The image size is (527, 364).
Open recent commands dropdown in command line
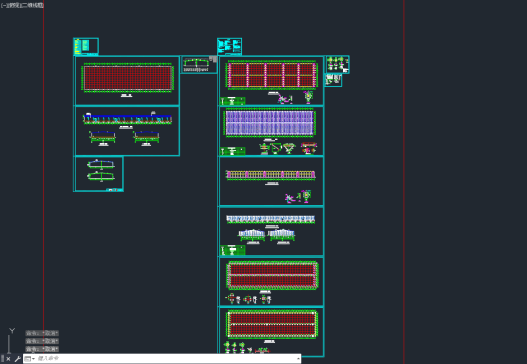[x=30, y=359]
